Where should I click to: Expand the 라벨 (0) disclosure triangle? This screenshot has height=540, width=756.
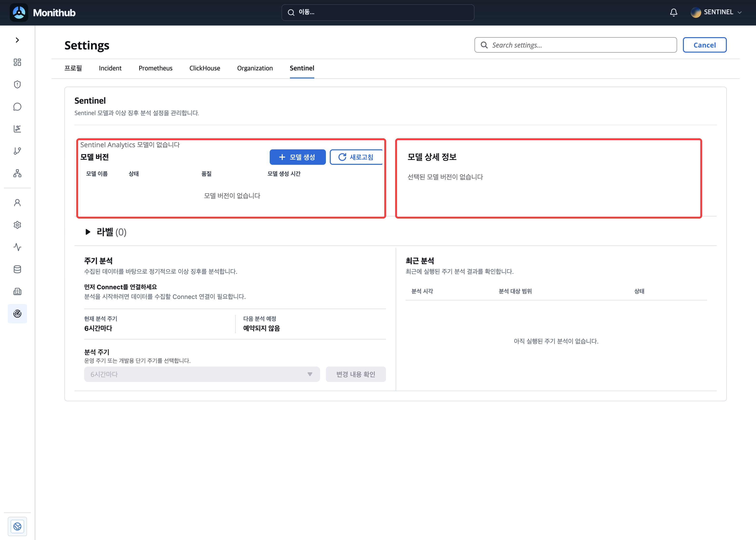(x=88, y=232)
